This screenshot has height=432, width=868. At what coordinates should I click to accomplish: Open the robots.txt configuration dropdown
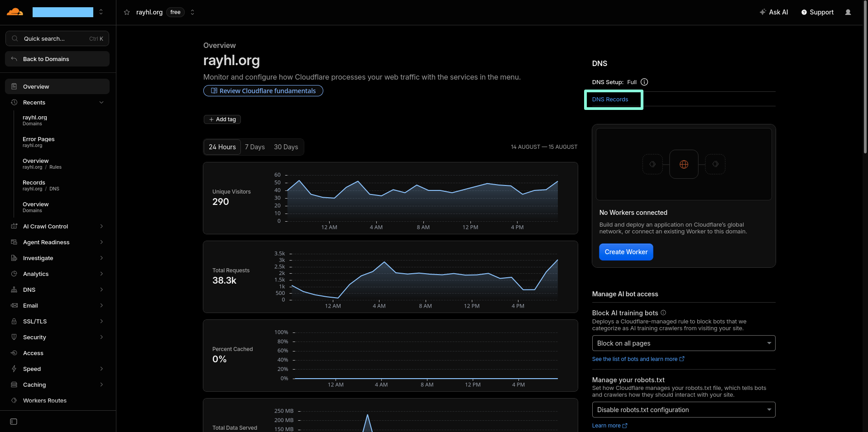(683, 409)
